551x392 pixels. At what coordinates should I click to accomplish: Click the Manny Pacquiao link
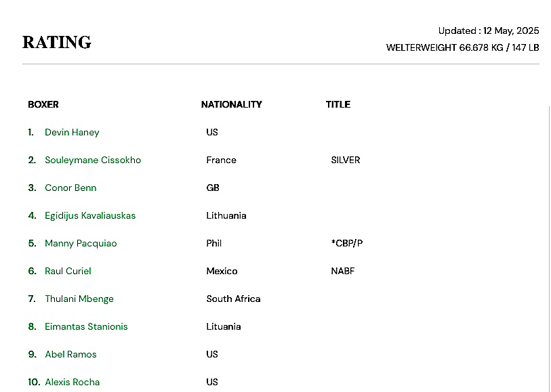click(x=81, y=243)
